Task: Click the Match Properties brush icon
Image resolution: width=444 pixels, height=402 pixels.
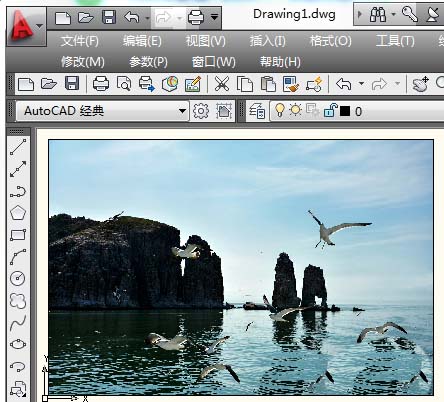Action: point(291,84)
